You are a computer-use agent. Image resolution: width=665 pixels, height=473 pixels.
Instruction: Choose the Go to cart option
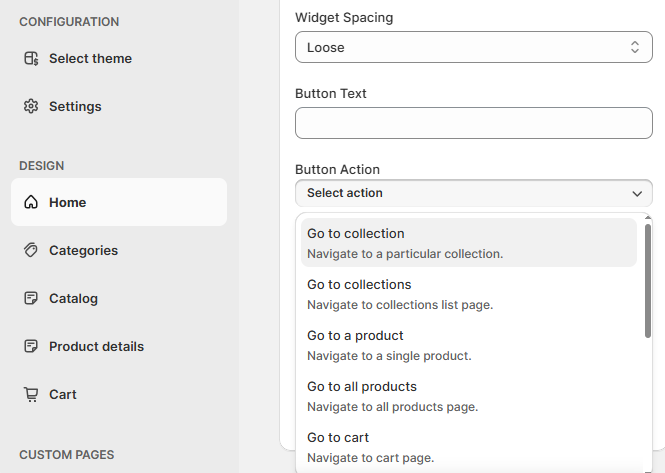pyautogui.click(x=469, y=447)
